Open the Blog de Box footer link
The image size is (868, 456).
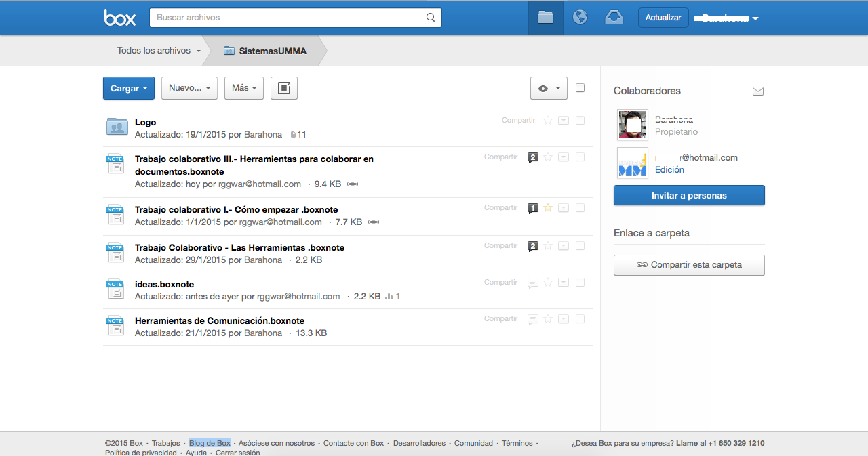[x=210, y=443]
